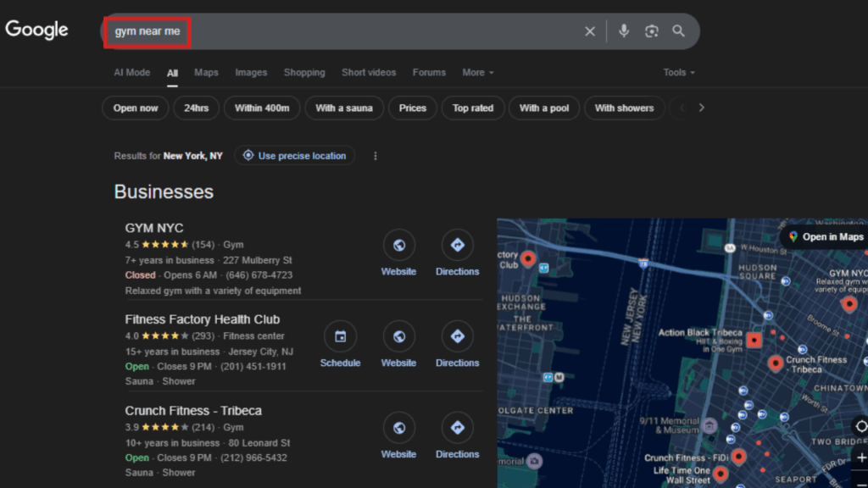Open the Short videos tab

369,73
